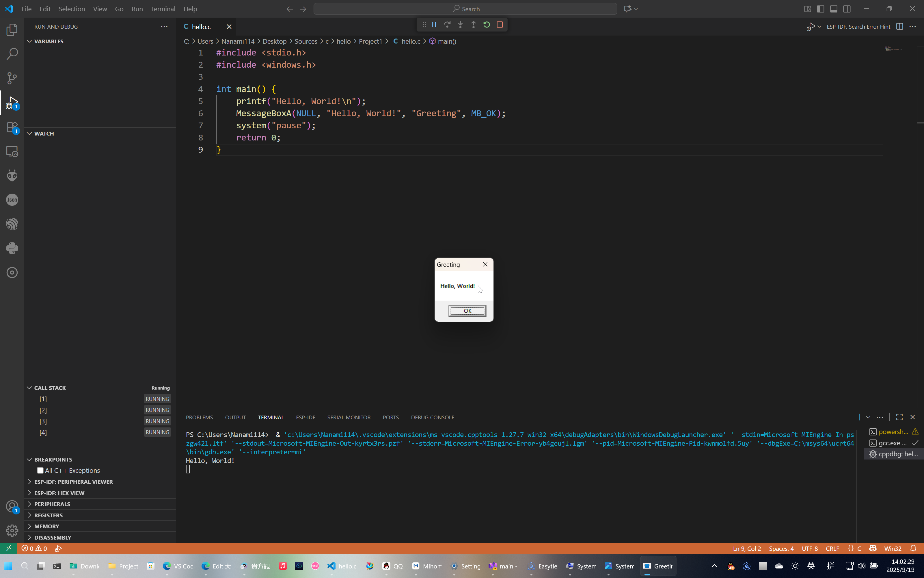Toggle the secondary side bar layout icon
This screenshot has height=578, width=924.
coord(847,9)
